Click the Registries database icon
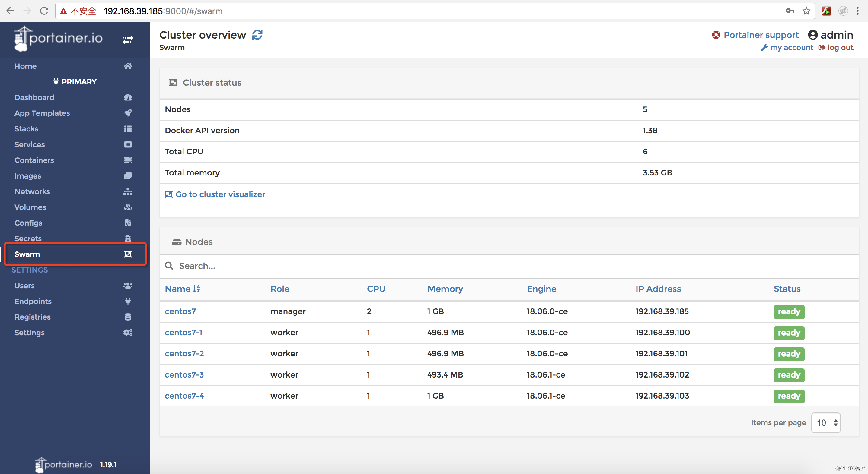This screenshot has height=474, width=868. coord(128,317)
